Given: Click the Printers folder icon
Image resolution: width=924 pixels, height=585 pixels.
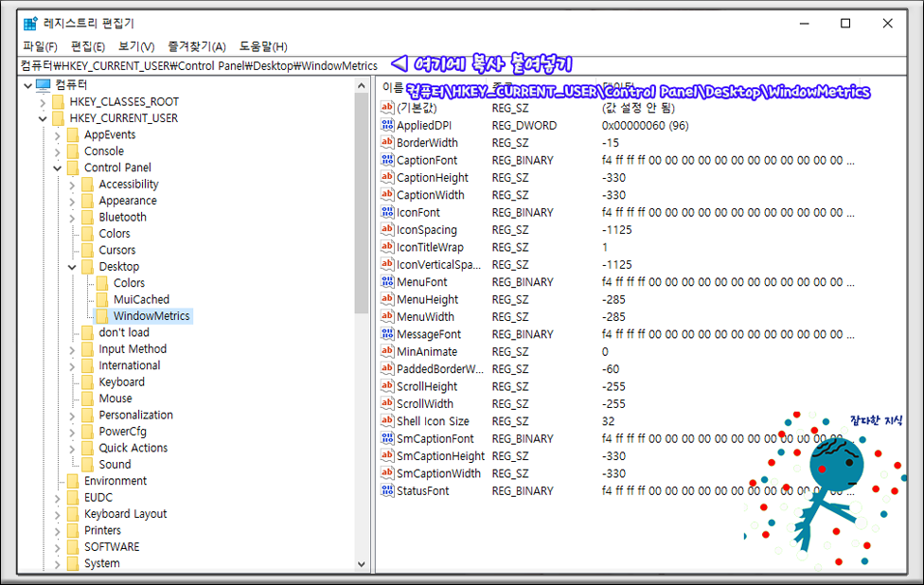Looking at the screenshot, I should 73,531.
